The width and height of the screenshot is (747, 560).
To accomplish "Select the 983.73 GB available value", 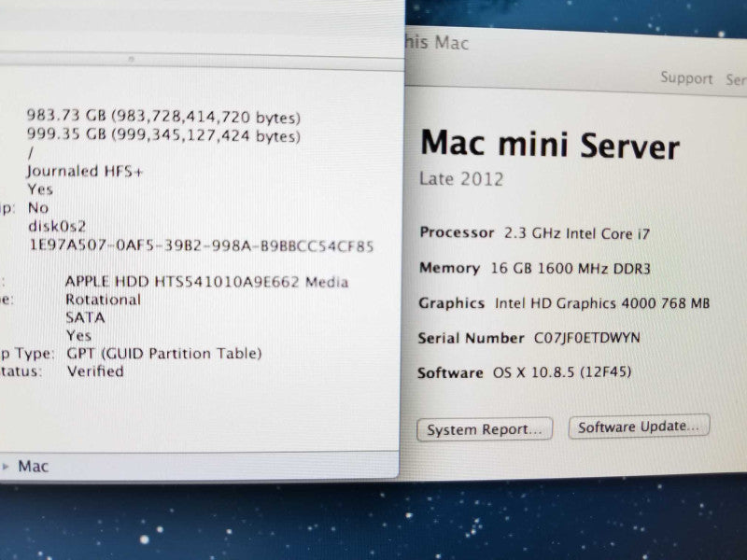I will pos(163,116).
